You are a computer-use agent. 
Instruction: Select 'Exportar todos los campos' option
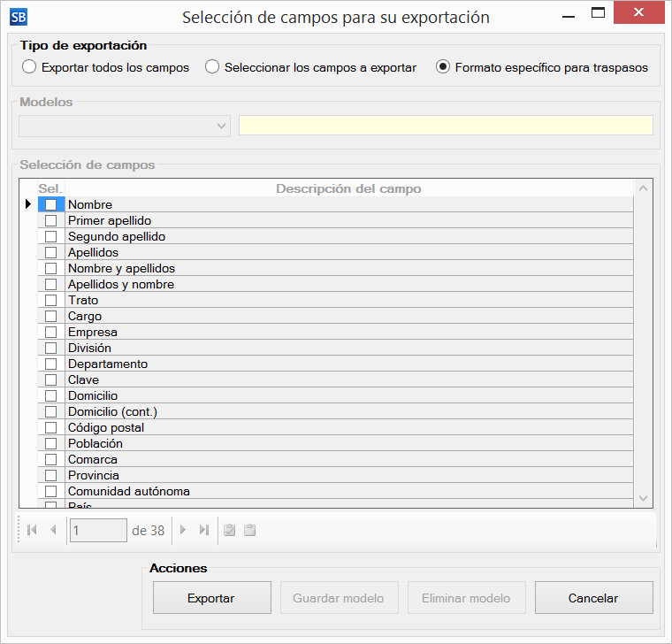click(29, 67)
